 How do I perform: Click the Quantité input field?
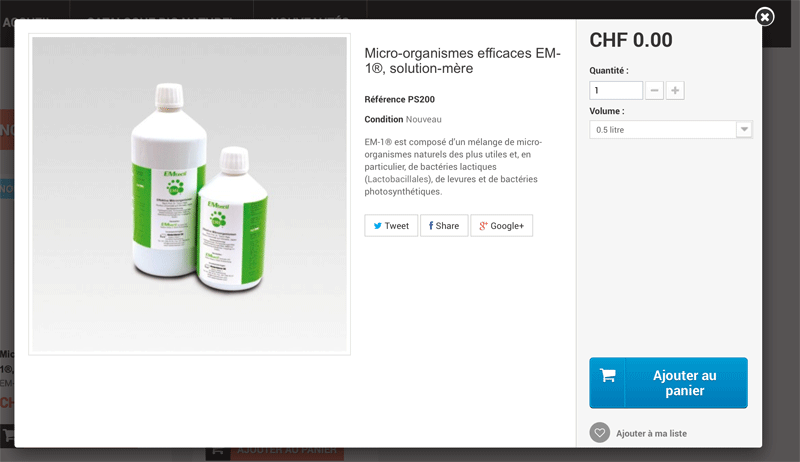[616, 90]
